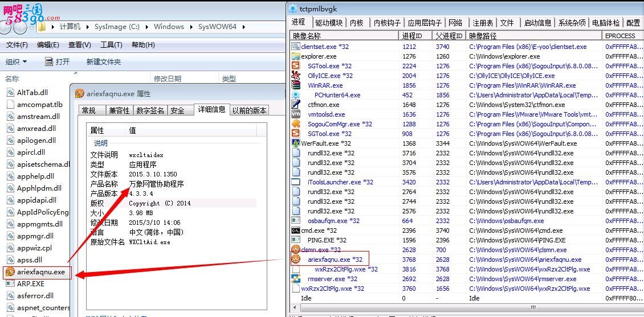Click OllyICE.exe process icon

pos(296,76)
